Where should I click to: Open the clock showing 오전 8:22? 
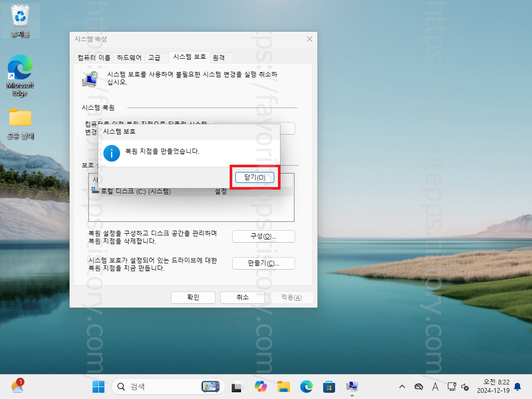[x=493, y=387]
